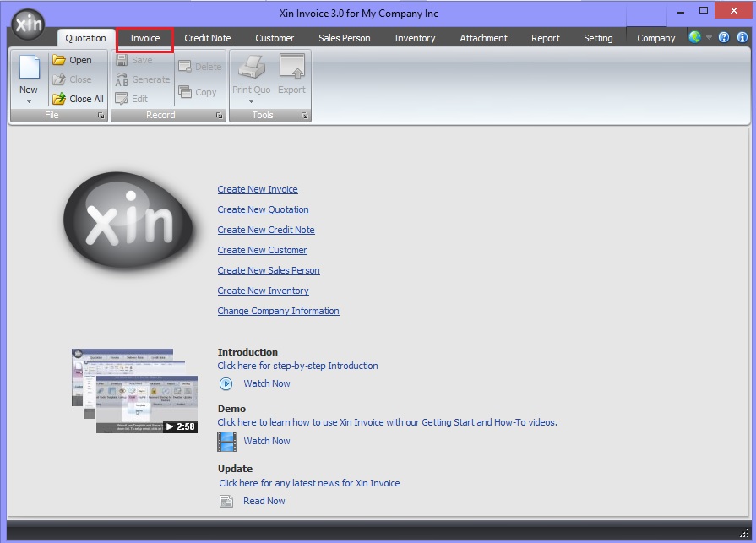
Task: Create a new quotation with New icon
Action: click(x=29, y=68)
